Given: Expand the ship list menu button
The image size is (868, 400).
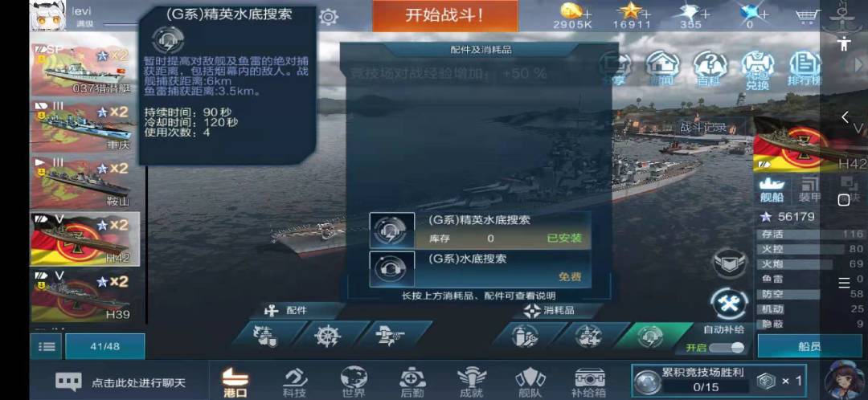Looking at the screenshot, I should (x=47, y=347).
